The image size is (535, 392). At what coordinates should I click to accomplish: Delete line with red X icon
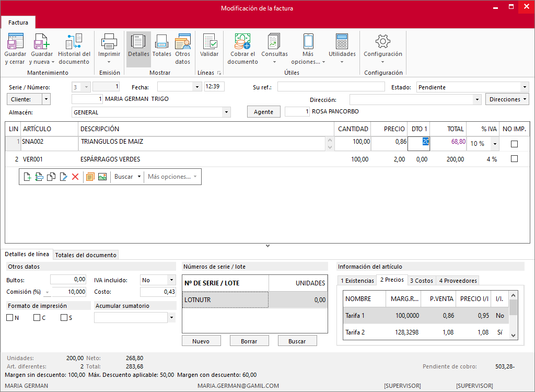click(x=75, y=177)
